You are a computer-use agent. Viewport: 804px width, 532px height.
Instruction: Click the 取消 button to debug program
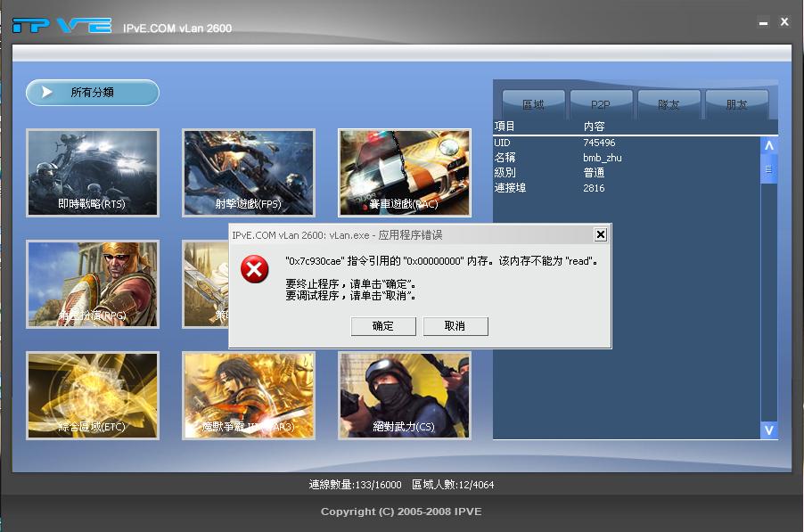coord(455,326)
